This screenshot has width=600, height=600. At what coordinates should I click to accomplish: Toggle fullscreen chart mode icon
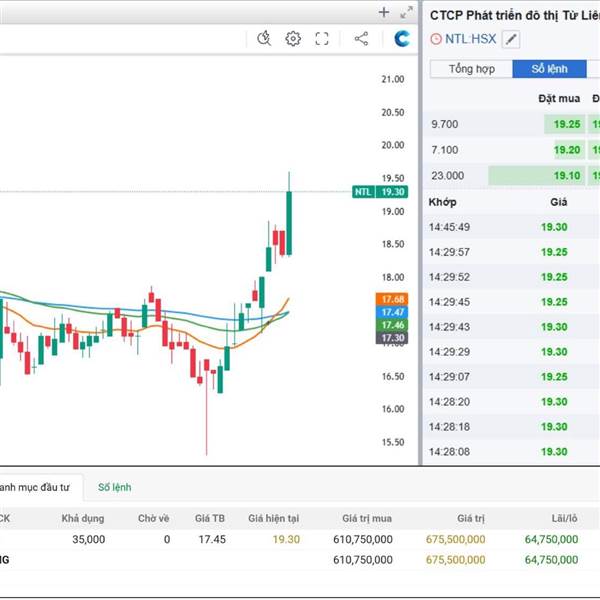(322, 39)
